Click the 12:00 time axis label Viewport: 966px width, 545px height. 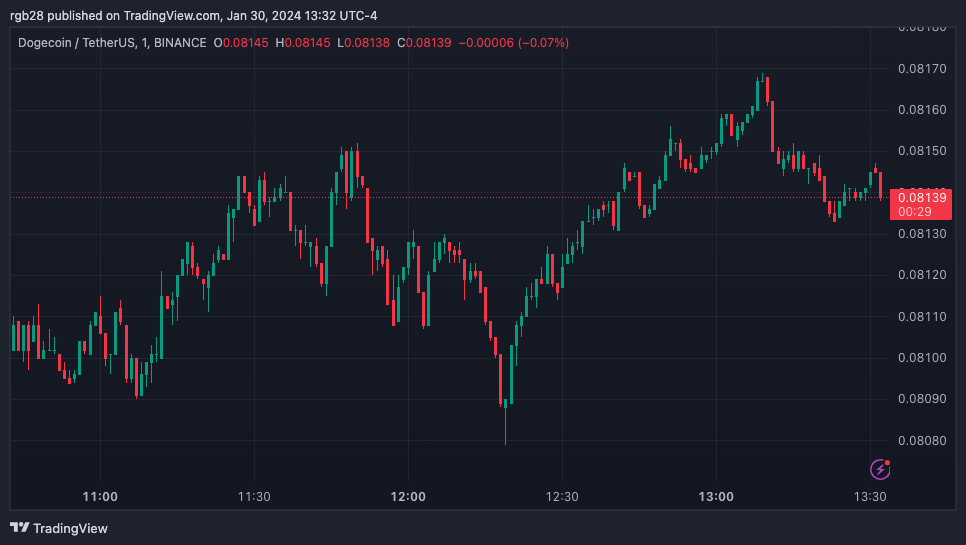coord(408,497)
